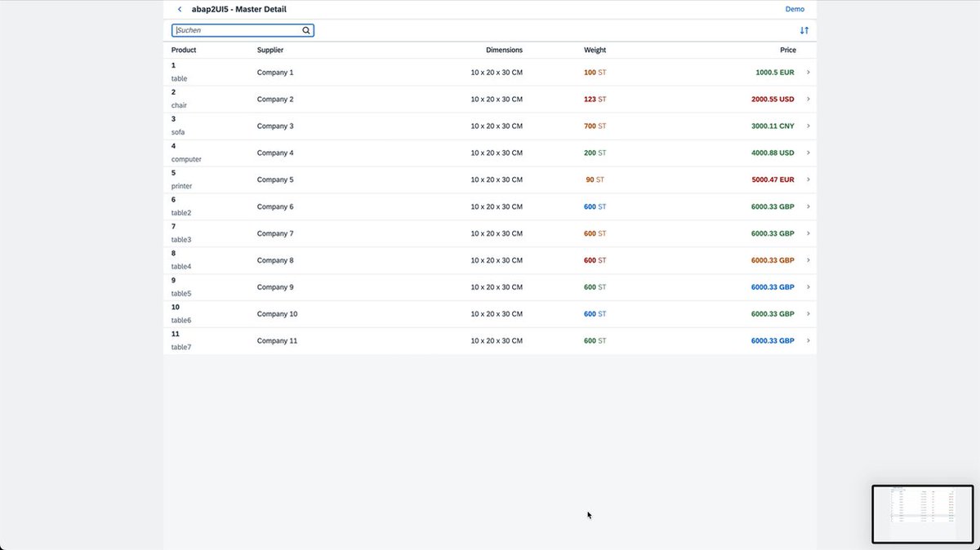Click the picture-in-picture preview thumbnail
The width and height of the screenshot is (980, 550).
tap(923, 514)
